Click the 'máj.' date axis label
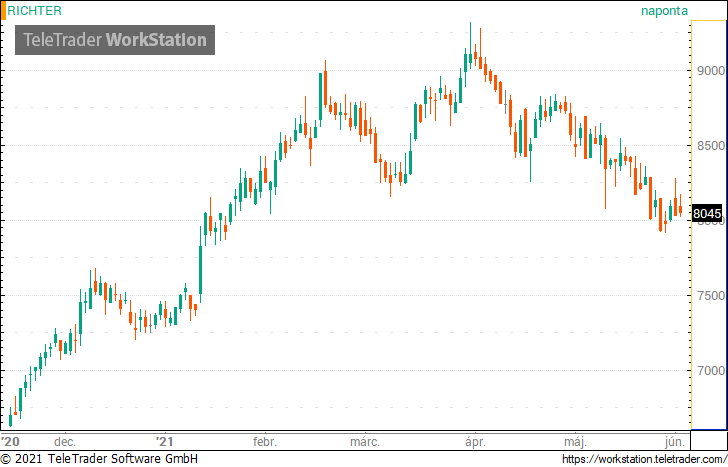728x467 pixels. tap(576, 441)
